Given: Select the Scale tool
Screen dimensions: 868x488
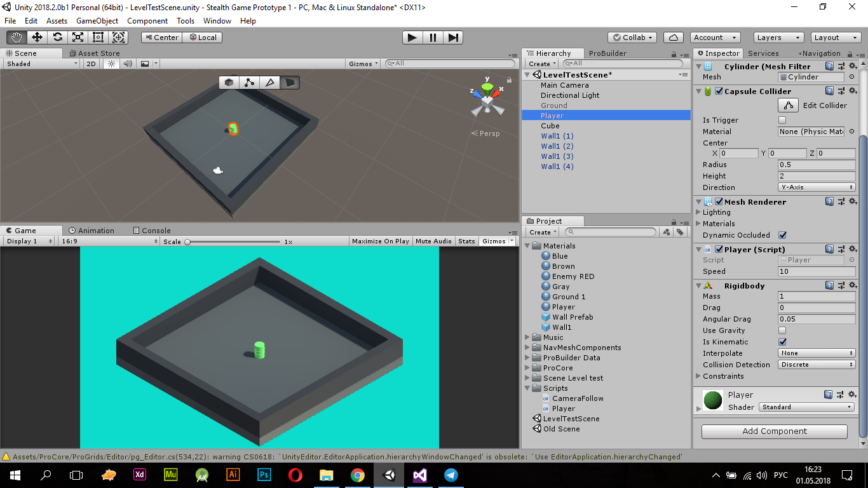Looking at the screenshot, I should (78, 37).
